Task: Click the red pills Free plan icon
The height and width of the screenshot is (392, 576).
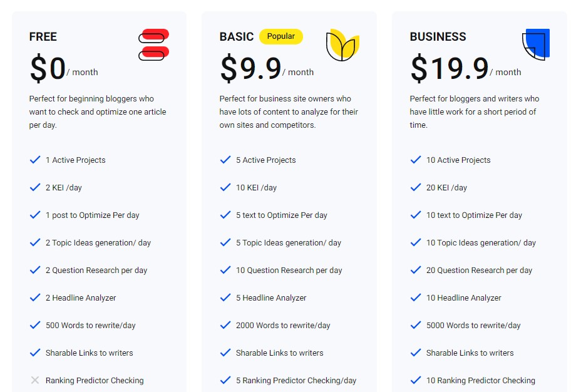Action: point(153,44)
